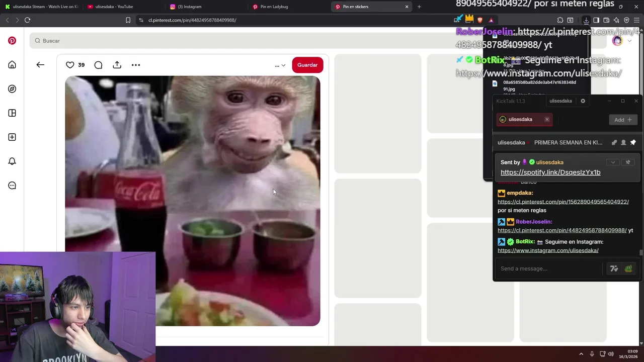This screenshot has height=362, width=644.
Task: Like the pin with the heart icon
Action: [x=70, y=65]
